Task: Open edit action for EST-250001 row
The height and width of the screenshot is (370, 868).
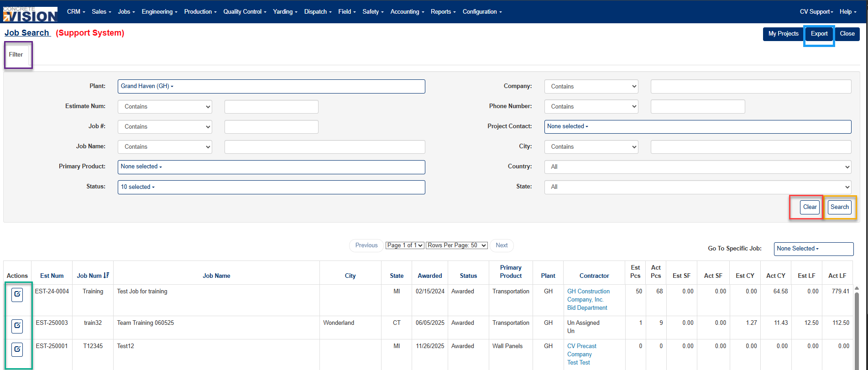Action: pyautogui.click(x=17, y=349)
